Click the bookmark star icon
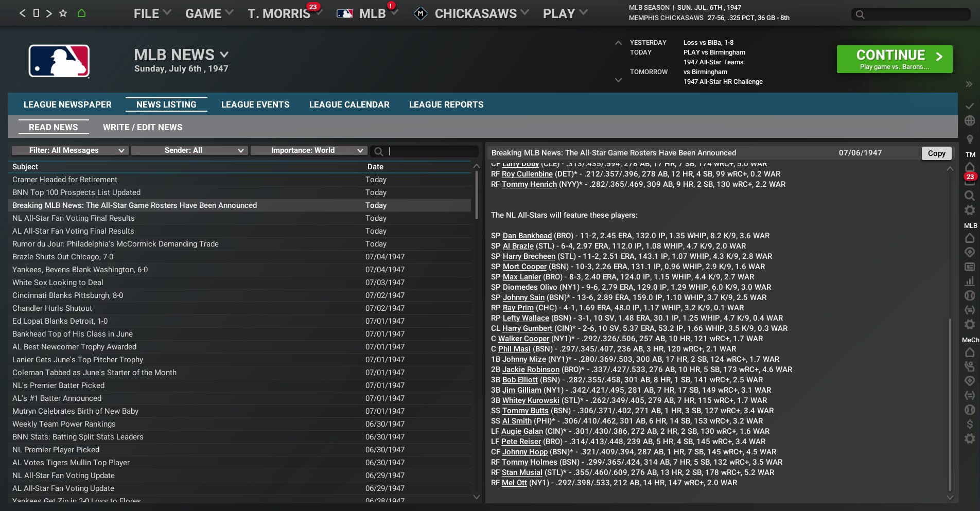 coord(63,13)
